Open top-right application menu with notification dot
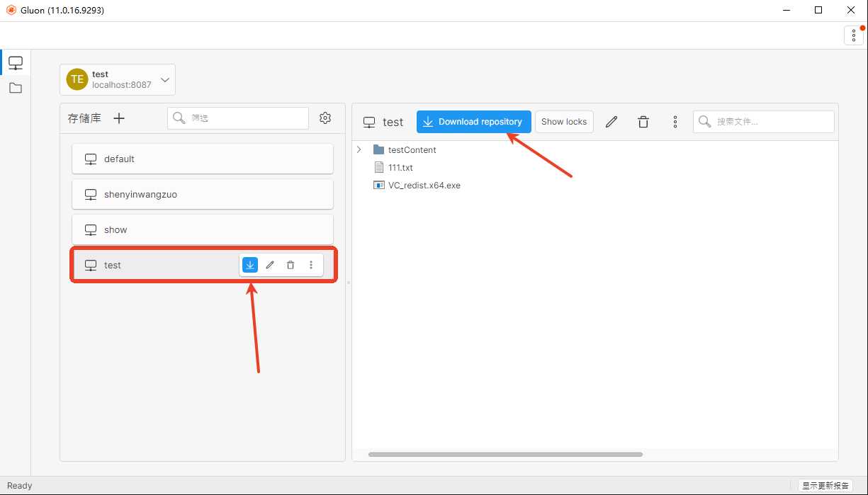This screenshot has height=495, width=868. [x=853, y=35]
